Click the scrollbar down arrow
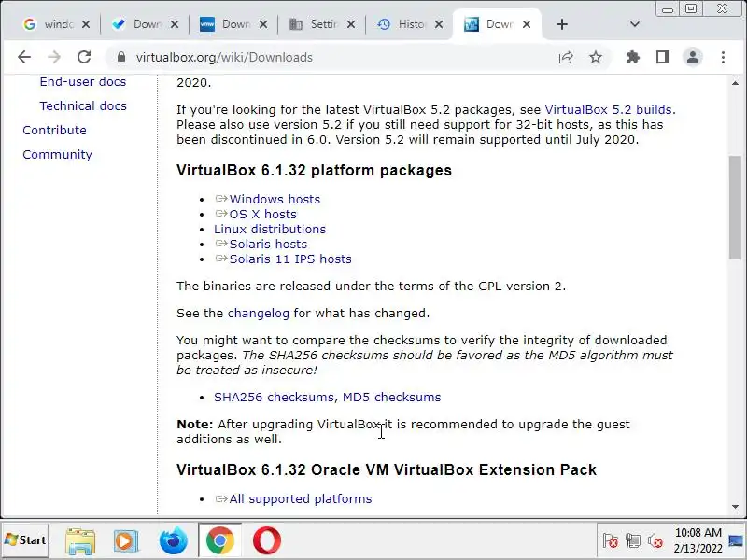The height and width of the screenshot is (560, 747). pos(735,507)
